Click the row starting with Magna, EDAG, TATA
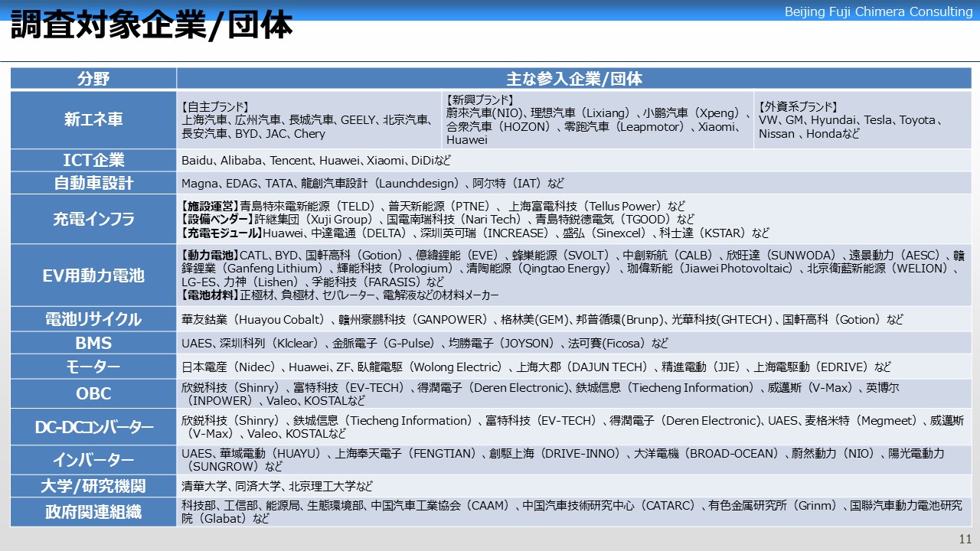 tap(574, 183)
